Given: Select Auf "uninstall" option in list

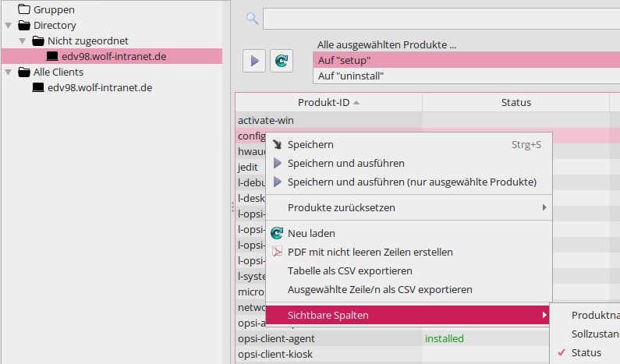Looking at the screenshot, I should point(466,76).
